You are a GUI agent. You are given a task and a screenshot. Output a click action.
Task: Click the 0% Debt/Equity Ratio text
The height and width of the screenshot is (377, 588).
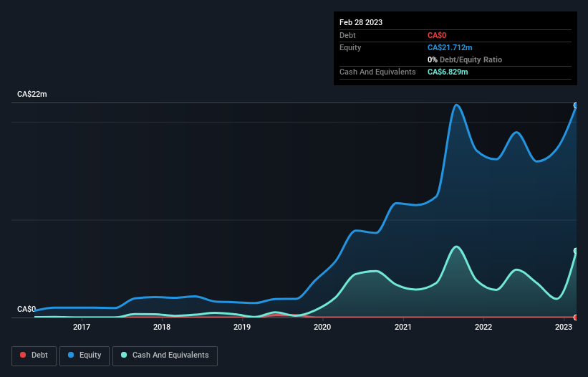pos(465,59)
